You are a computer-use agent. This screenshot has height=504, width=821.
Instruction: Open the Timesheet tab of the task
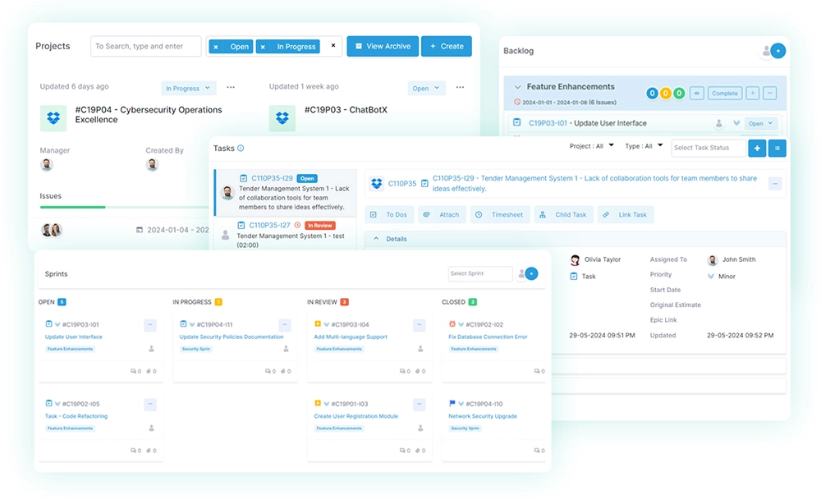500,214
